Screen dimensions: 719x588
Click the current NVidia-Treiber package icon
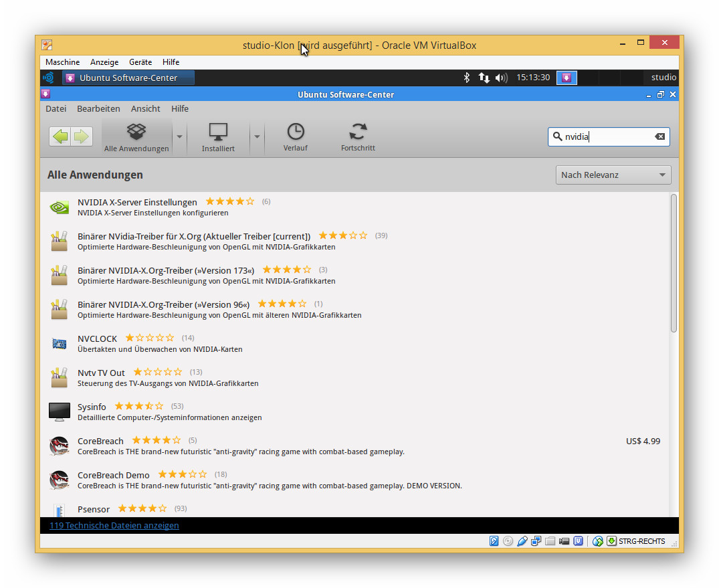(59, 241)
